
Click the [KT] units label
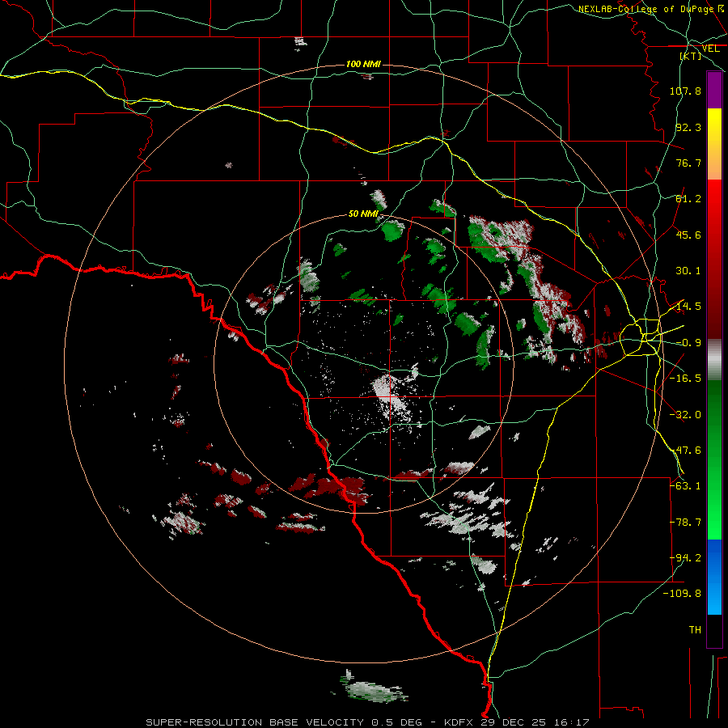(x=691, y=56)
